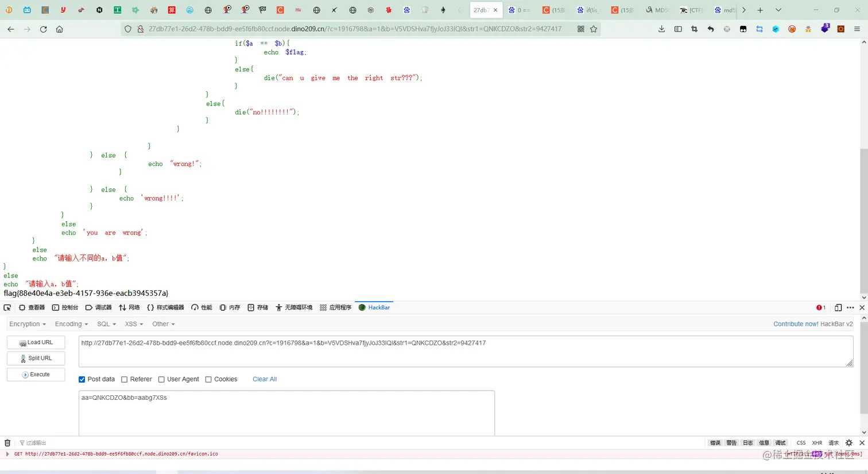List all tabs with the chevron
The height and width of the screenshot is (474, 868).
coord(778,10)
